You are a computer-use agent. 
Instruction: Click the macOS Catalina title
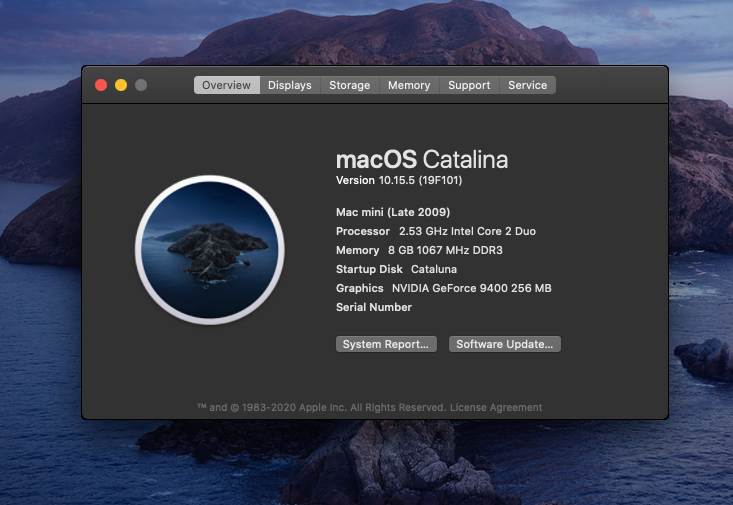pyautogui.click(x=422, y=159)
